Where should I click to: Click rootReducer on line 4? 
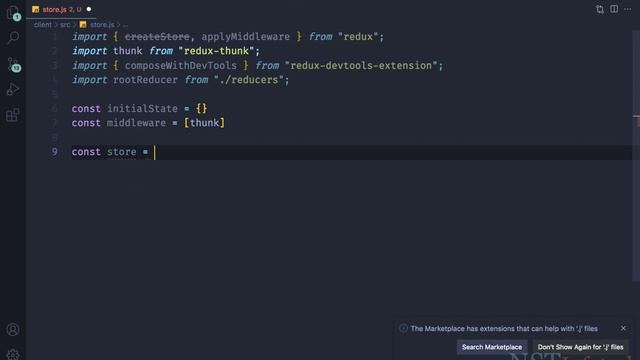coord(145,80)
